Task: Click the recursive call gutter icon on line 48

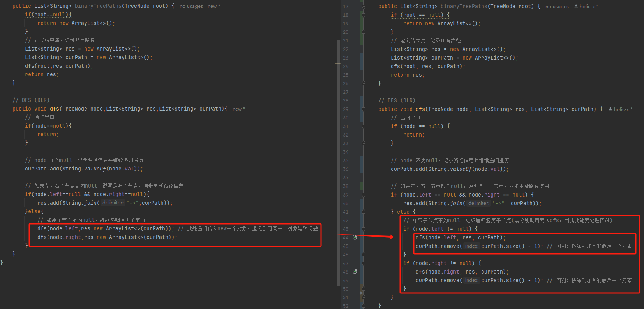Action: pyautogui.click(x=355, y=272)
